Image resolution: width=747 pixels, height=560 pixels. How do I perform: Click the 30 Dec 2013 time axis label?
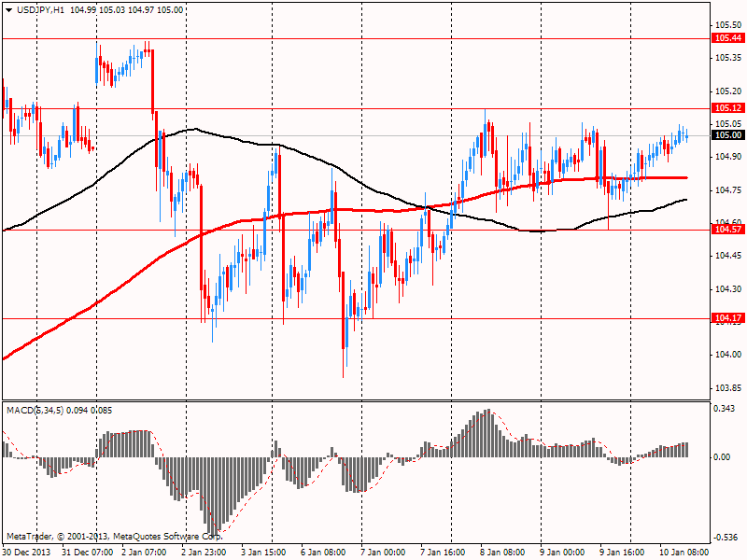tap(26, 553)
